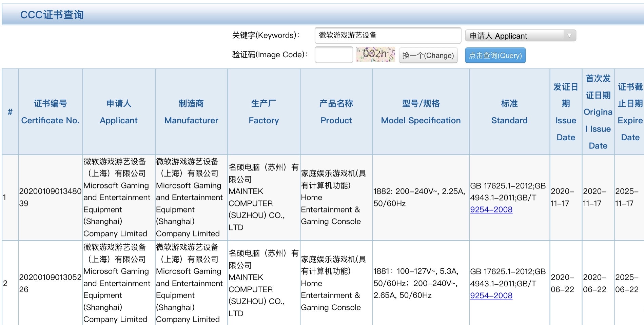Click the original issue date 2020-06-22
The image size is (644, 325).
[595, 283]
